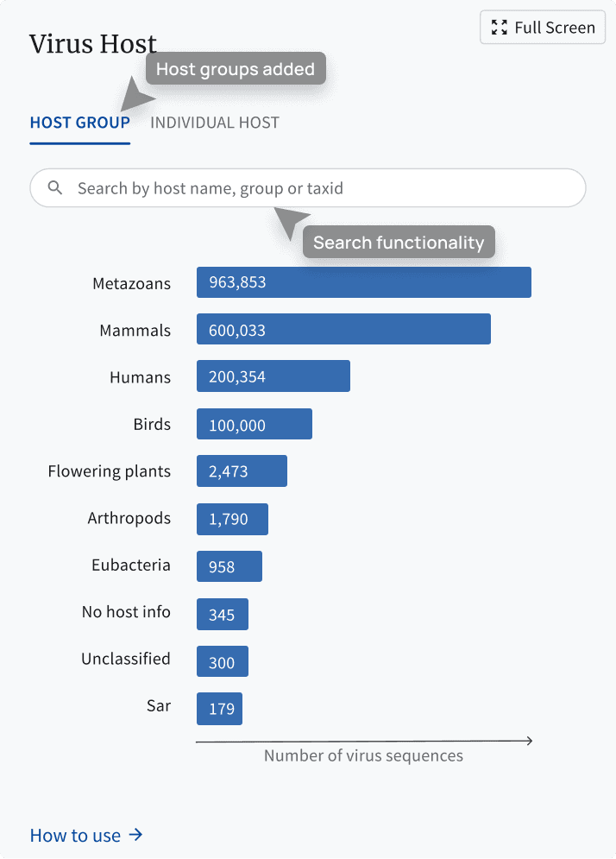Switch to the Individual Host tab

(x=215, y=123)
